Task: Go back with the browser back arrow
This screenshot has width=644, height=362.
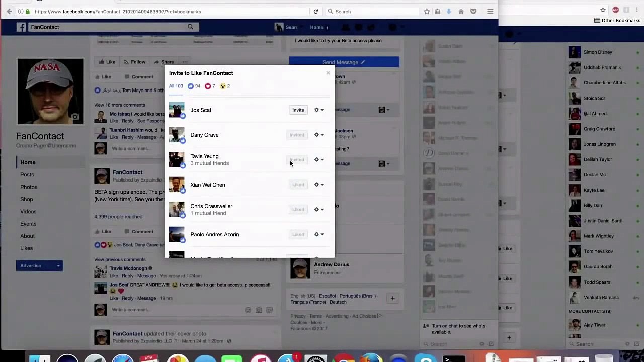Action: (9, 12)
